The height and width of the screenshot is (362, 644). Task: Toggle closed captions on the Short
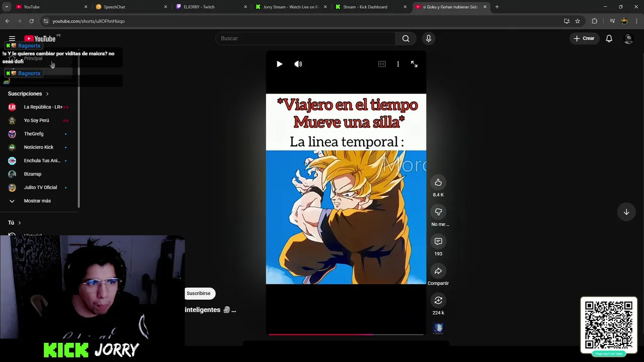[382, 64]
